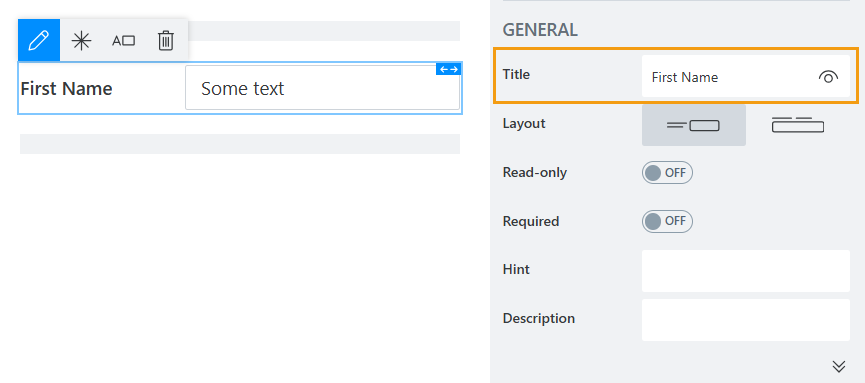Viewport: 865px width, 383px height.
Task: Expand more settings with double chevron
Action: pos(839,366)
